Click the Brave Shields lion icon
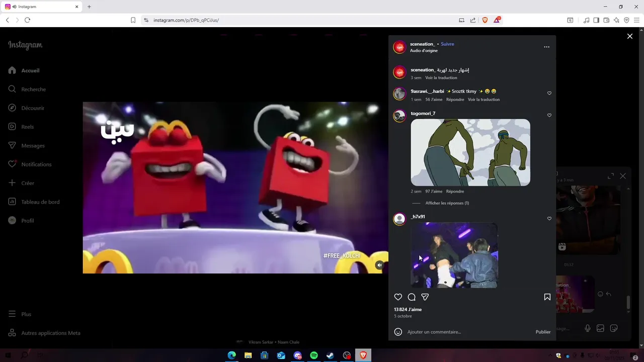Image resolution: width=644 pixels, height=362 pixels. pyautogui.click(x=485, y=20)
